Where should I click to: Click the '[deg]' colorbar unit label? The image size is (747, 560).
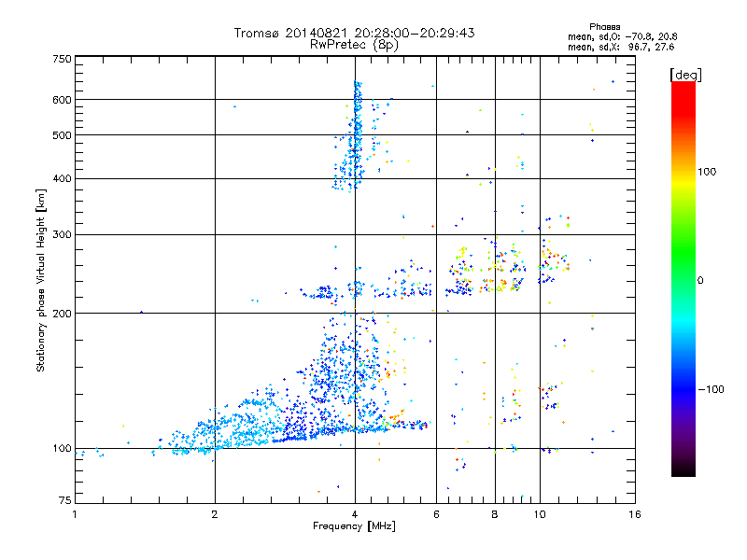point(685,75)
